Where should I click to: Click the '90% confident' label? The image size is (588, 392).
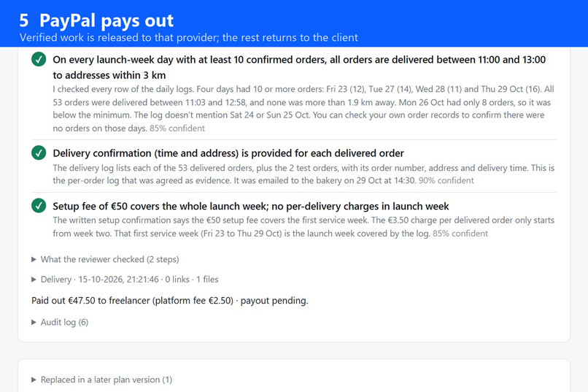(x=446, y=180)
